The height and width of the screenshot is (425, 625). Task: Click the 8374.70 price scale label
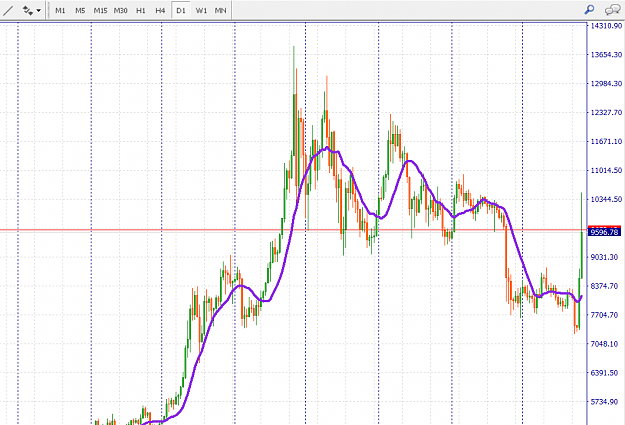pos(604,286)
